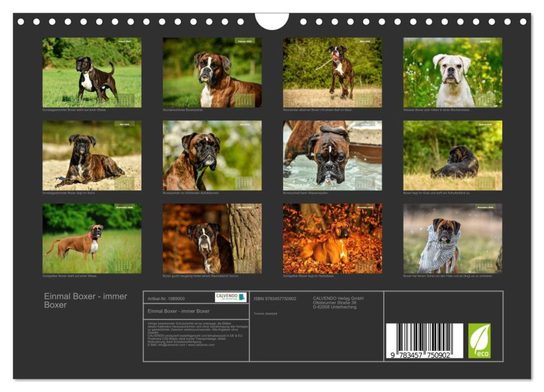This screenshot has width=544, height=392.
Task: Click caption 'Goldgelber Boxer steht auf einer Wiese'
Action: pyautogui.click(x=70, y=276)
